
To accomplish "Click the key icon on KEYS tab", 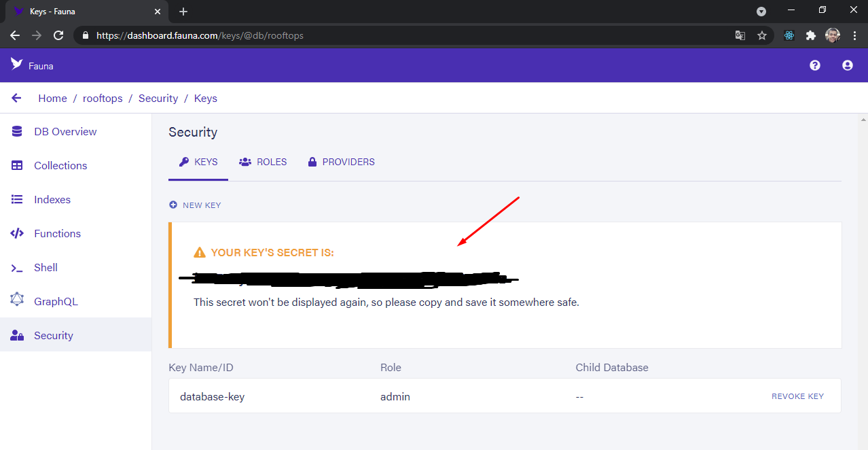I will [x=183, y=162].
